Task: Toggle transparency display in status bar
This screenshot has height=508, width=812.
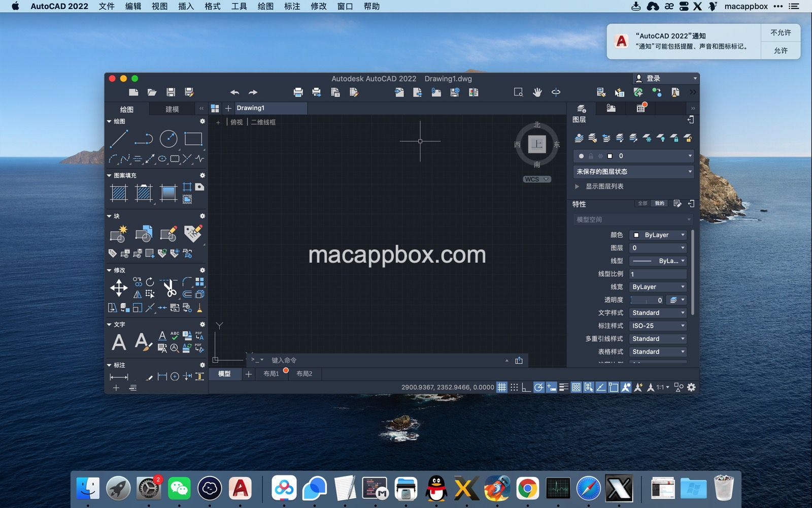Action: (577, 387)
